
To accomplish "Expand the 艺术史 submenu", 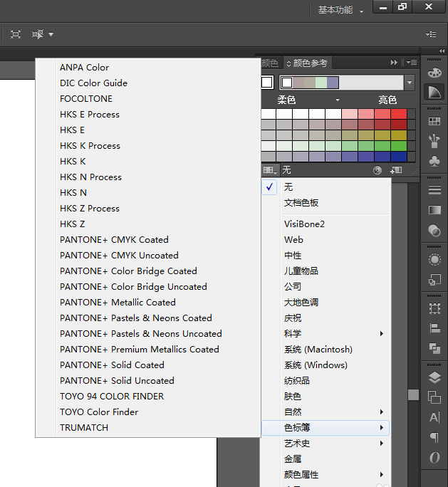I will coord(326,443).
